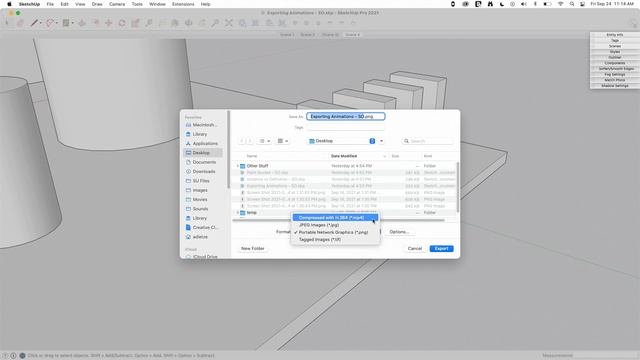This screenshot has height=360, width=640.
Task: Open the list view options dropdown
Action: tap(264, 141)
